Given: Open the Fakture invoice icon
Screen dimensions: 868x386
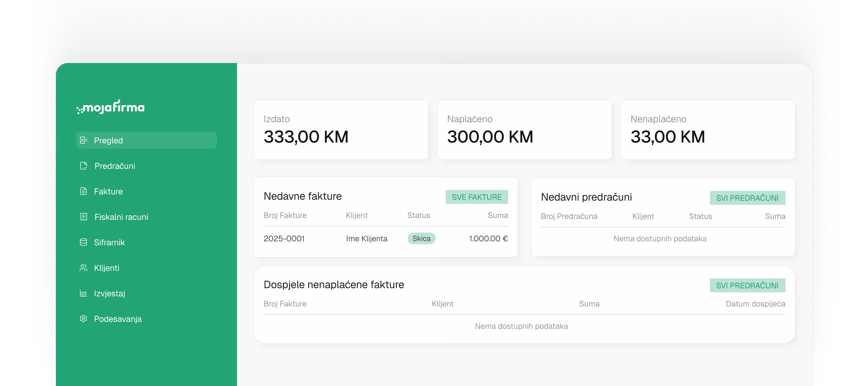Looking at the screenshot, I should (84, 191).
